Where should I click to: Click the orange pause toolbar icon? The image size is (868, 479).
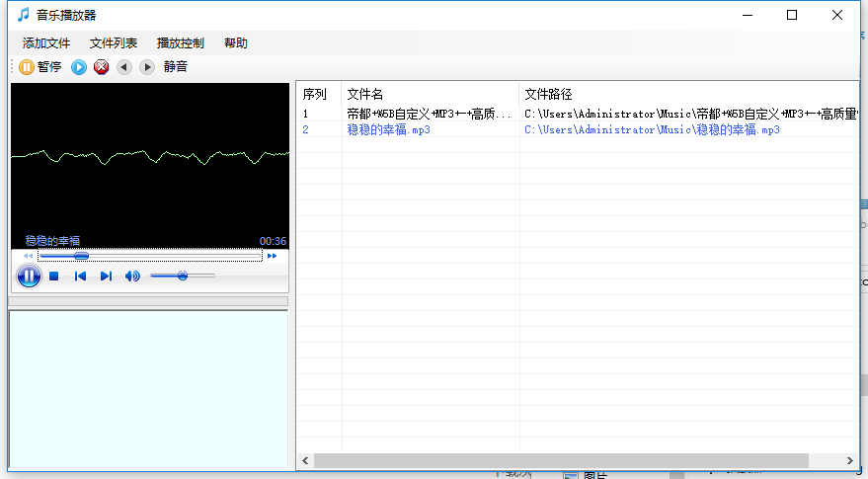point(27,67)
